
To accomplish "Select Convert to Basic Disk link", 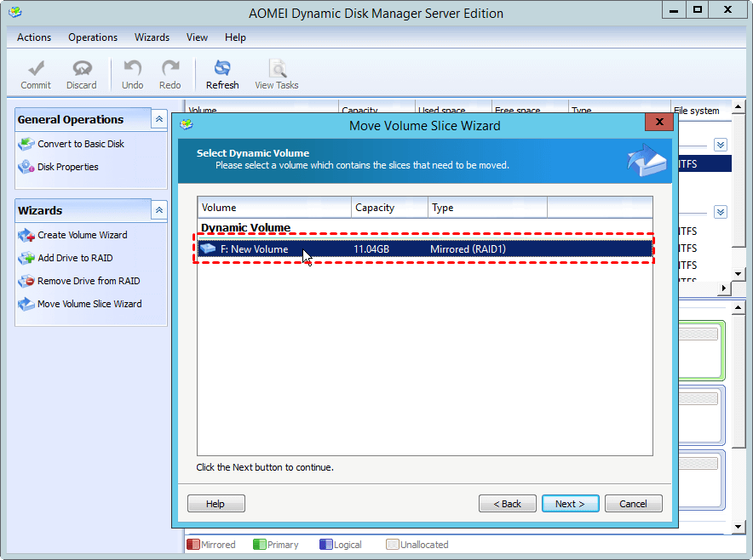I will pos(81,144).
